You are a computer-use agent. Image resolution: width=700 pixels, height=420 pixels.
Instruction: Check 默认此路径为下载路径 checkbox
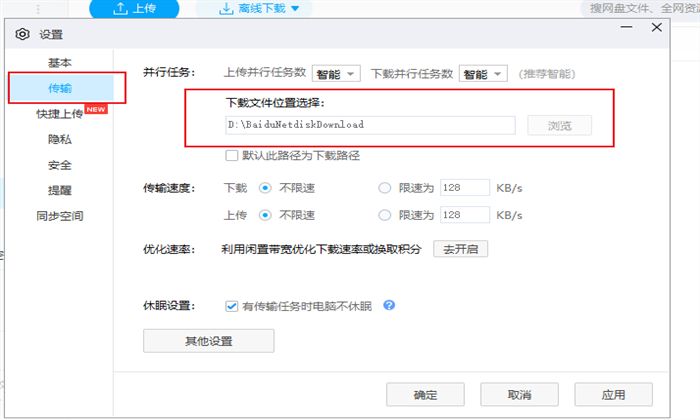[x=231, y=156]
